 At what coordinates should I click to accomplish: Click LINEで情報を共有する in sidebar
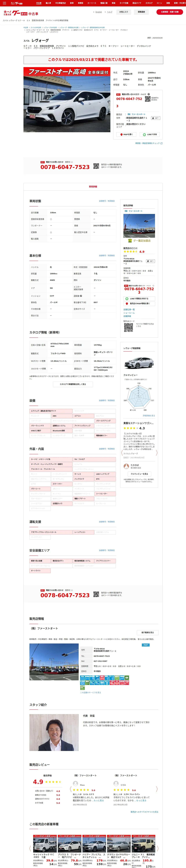[139, 299]
